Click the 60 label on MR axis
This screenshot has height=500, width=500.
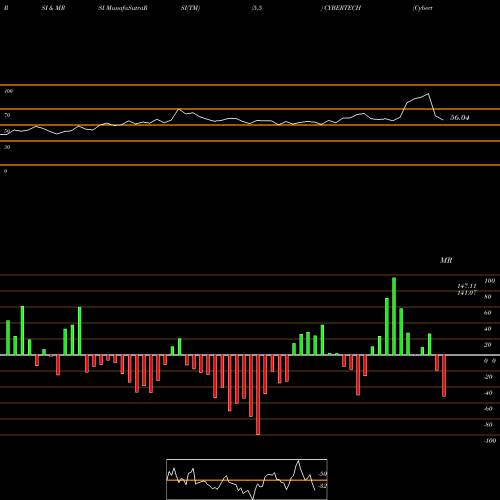click(x=488, y=313)
